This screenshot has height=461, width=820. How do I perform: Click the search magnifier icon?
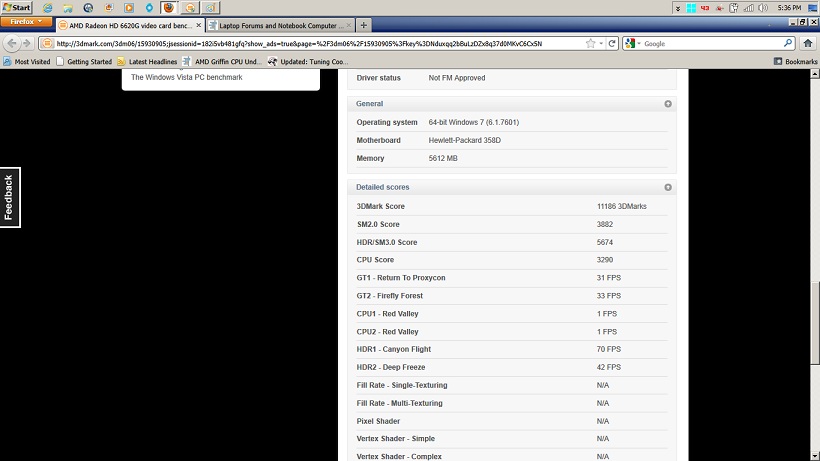pyautogui.click(x=788, y=43)
